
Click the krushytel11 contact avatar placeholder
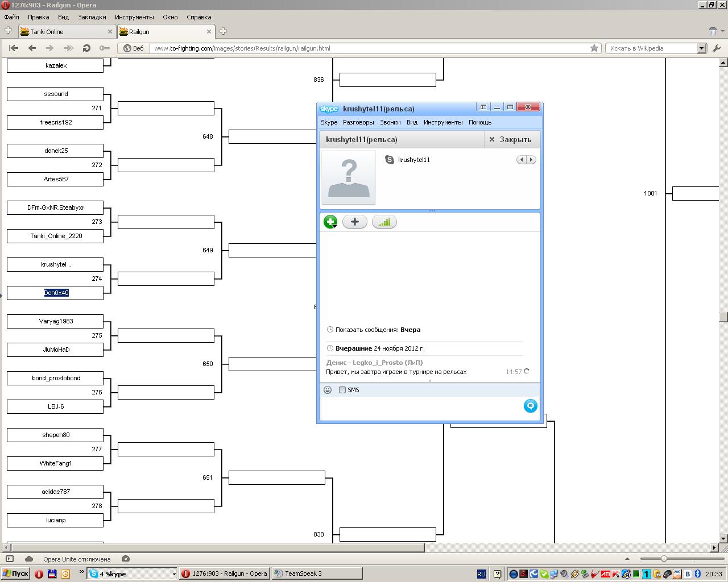349,177
